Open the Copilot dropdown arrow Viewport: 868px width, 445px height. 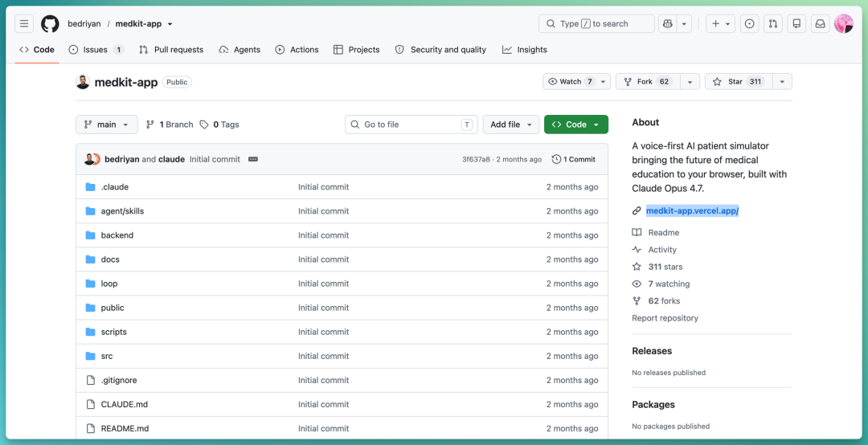pos(684,24)
